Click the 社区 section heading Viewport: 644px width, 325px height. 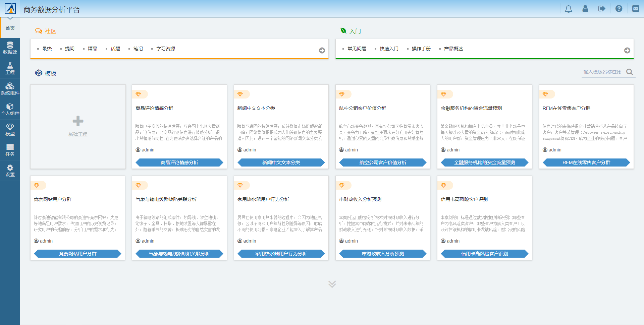point(46,31)
